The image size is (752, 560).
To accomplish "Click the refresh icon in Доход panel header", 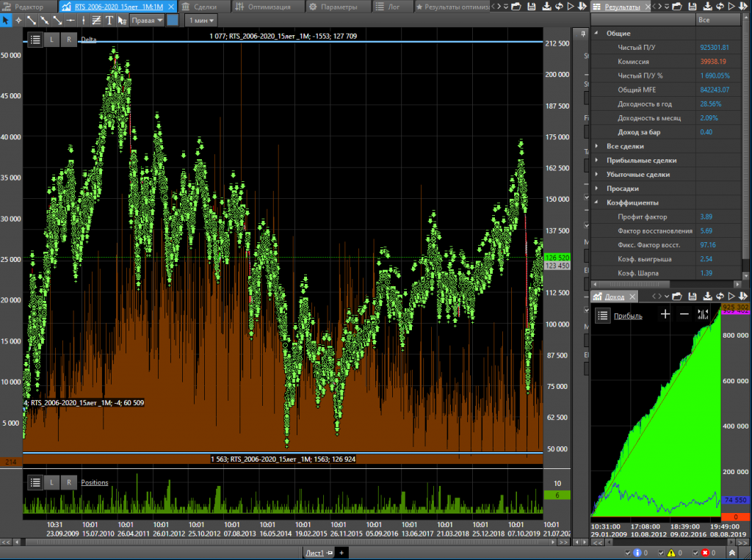I will click(x=720, y=297).
